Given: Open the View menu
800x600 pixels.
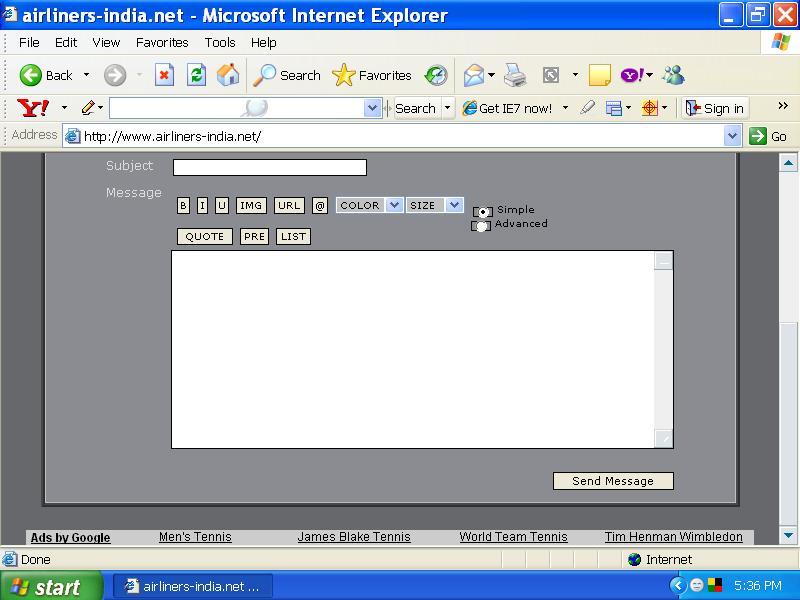Looking at the screenshot, I should (x=106, y=42).
